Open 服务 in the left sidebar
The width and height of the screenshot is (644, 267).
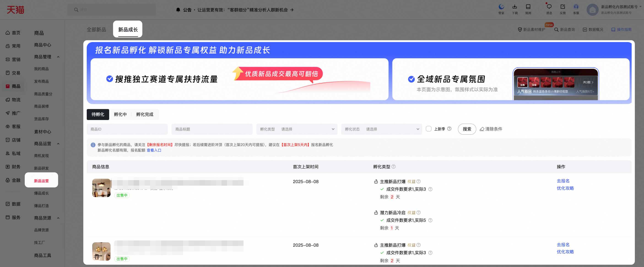pyautogui.click(x=13, y=217)
